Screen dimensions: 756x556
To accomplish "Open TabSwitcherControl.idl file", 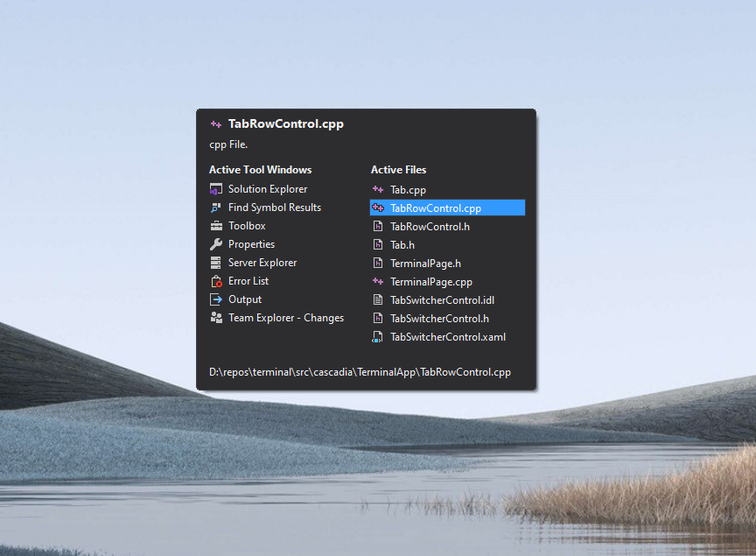I will click(x=442, y=300).
